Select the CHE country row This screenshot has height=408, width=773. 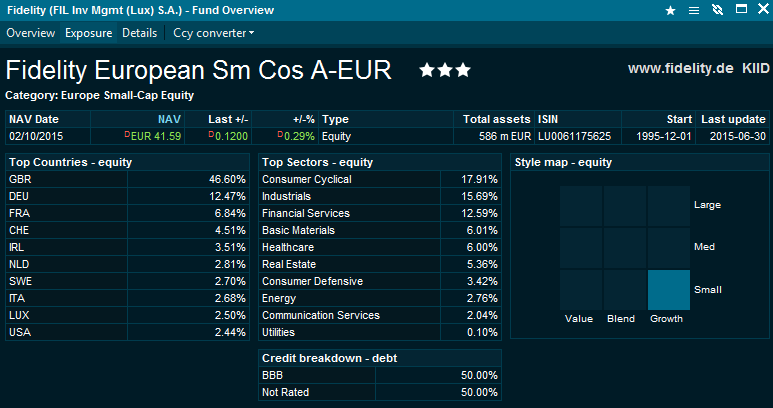128,230
